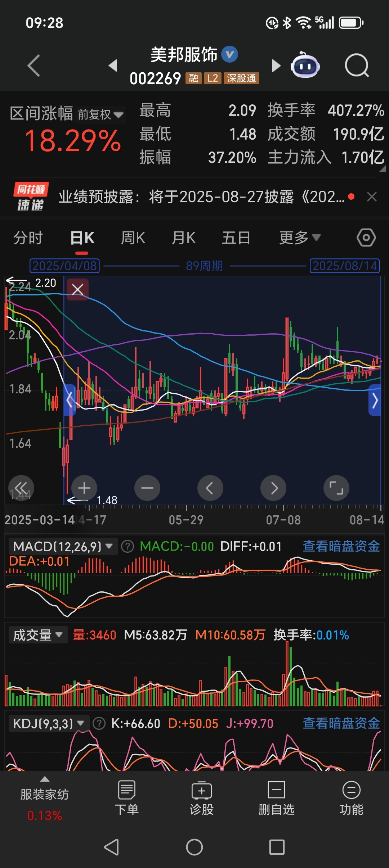Open MACD indicator help question mark

pyautogui.click(x=127, y=546)
